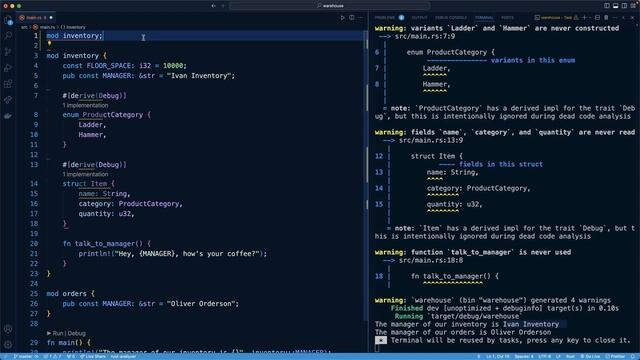Go back using the navigation arrow
Image resolution: width=640 pixels, height=360 pixels.
click(x=213, y=6)
